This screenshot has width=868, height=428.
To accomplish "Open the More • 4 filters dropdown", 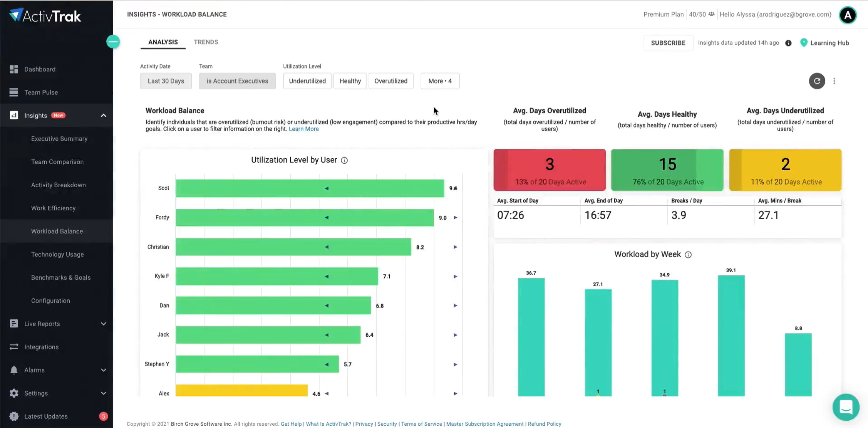I will (x=440, y=81).
